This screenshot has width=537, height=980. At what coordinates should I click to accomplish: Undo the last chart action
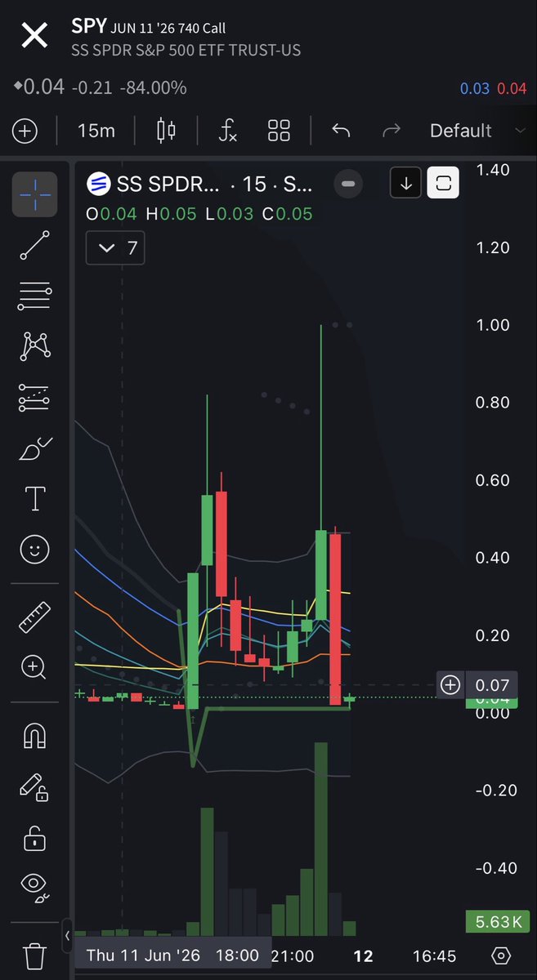tap(341, 131)
